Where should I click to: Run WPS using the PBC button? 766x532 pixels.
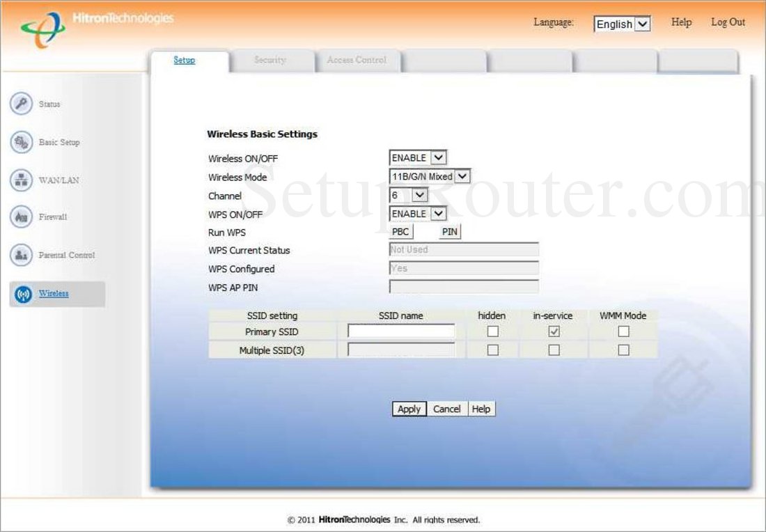(x=400, y=231)
